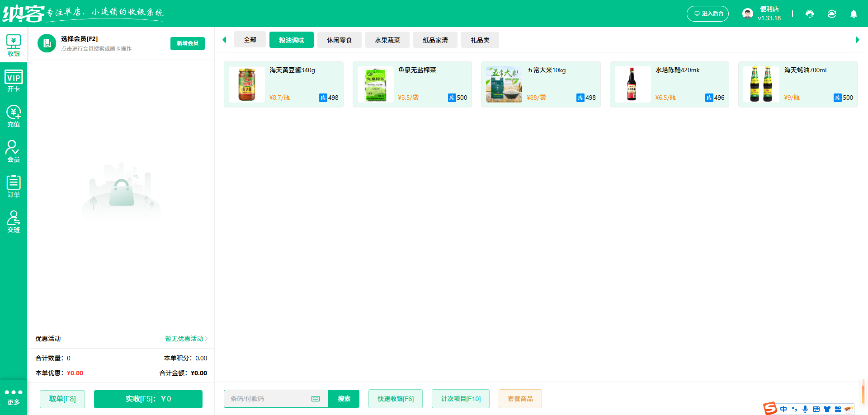868x415 pixels.
Task: Switch to the 休闲零食 category tab
Action: point(340,40)
